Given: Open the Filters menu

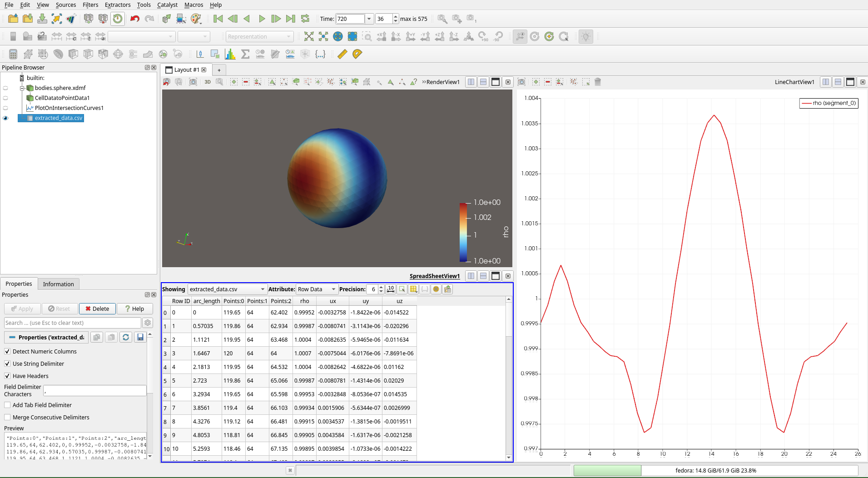Looking at the screenshot, I should [x=90, y=5].
